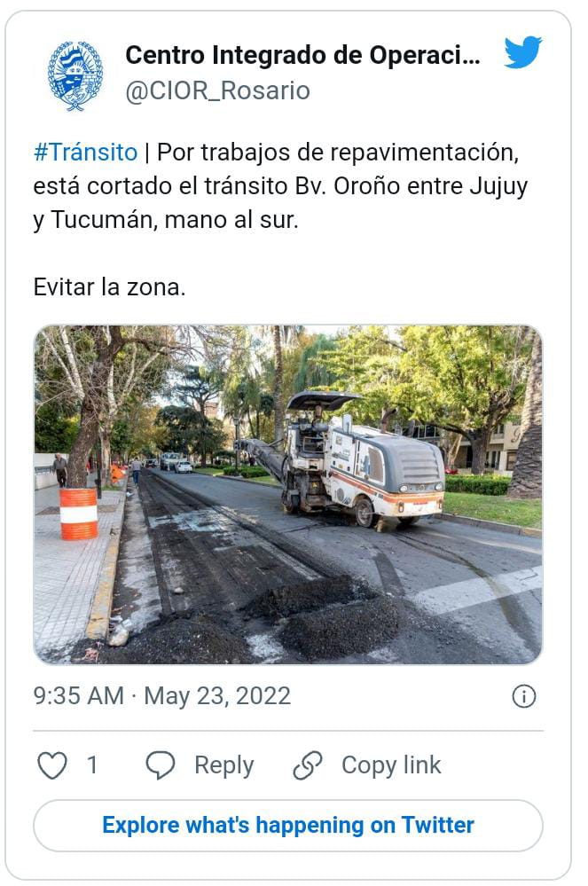Click the 'Evitar la zona.' sentence
The height and width of the screenshot is (886, 588).
point(110,287)
